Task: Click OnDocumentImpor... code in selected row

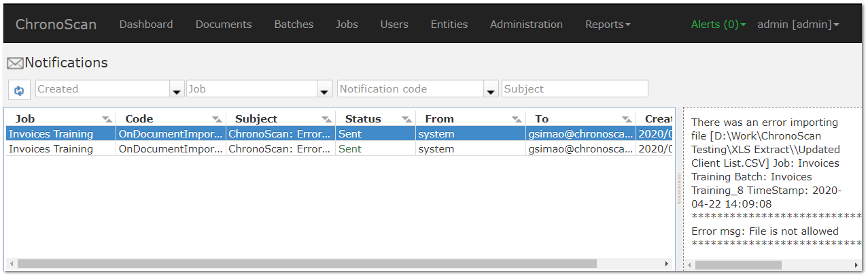Action: click(x=171, y=134)
